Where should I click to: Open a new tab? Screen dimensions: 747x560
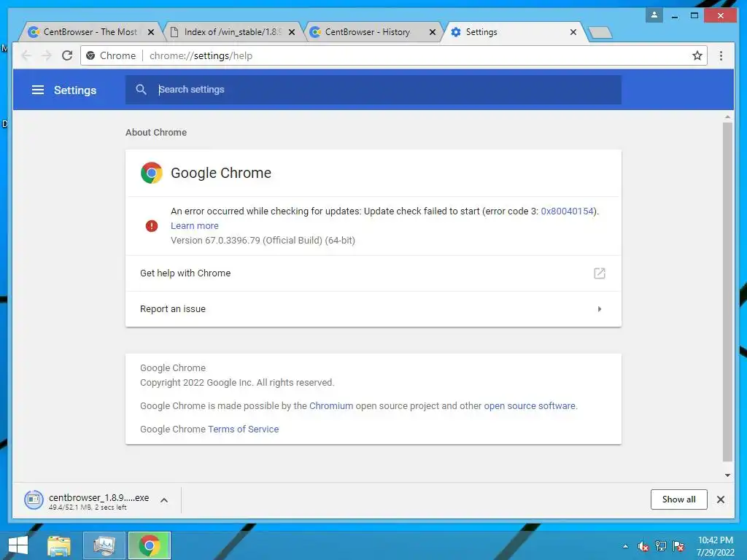tap(600, 32)
